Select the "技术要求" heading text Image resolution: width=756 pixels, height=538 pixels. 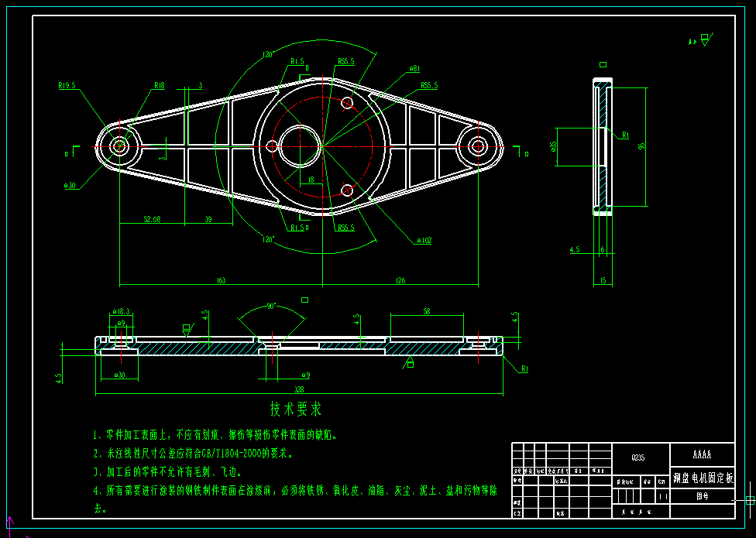click(x=296, y=409)
